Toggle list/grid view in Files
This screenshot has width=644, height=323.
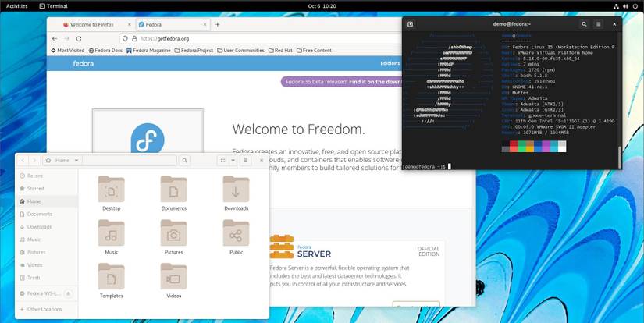coord(222,161)
